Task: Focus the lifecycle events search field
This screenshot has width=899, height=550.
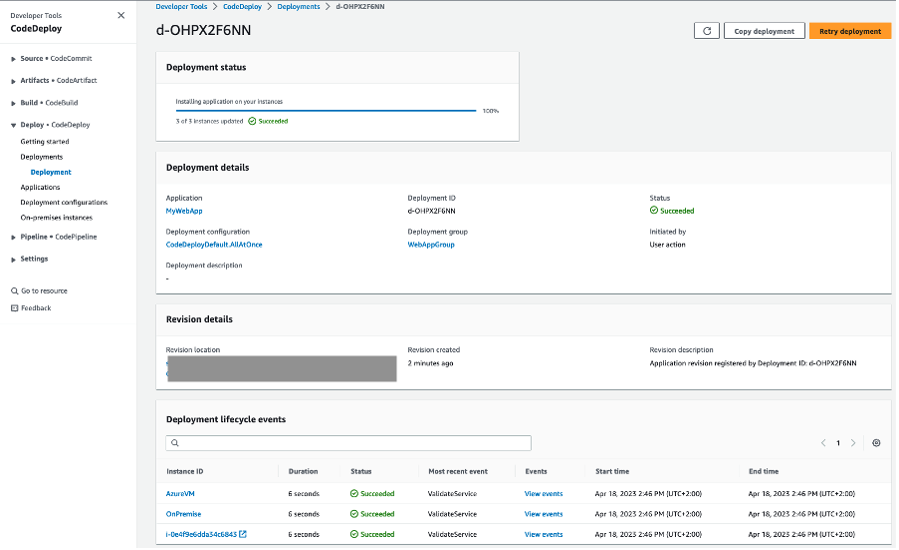Action: point(349,444)
